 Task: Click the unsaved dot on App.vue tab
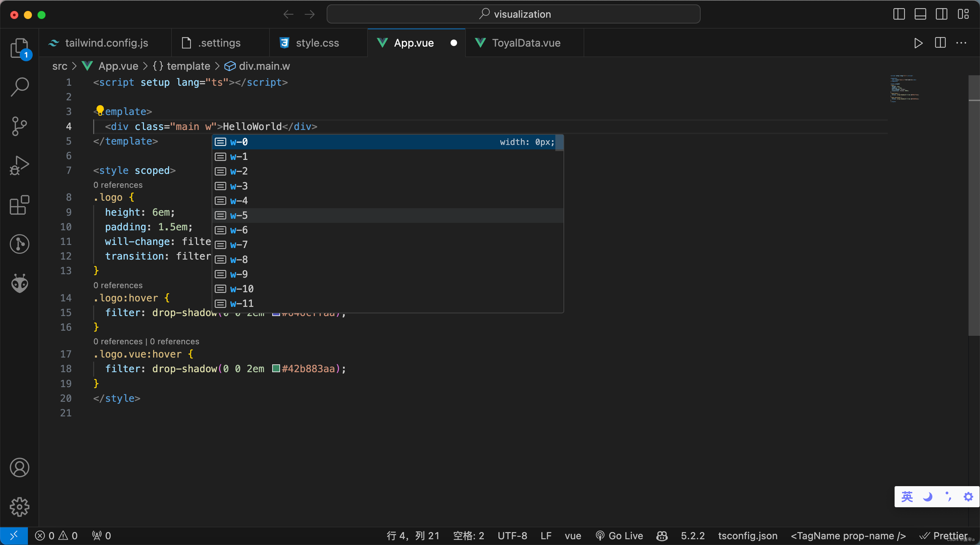click(x=454, y=43)
